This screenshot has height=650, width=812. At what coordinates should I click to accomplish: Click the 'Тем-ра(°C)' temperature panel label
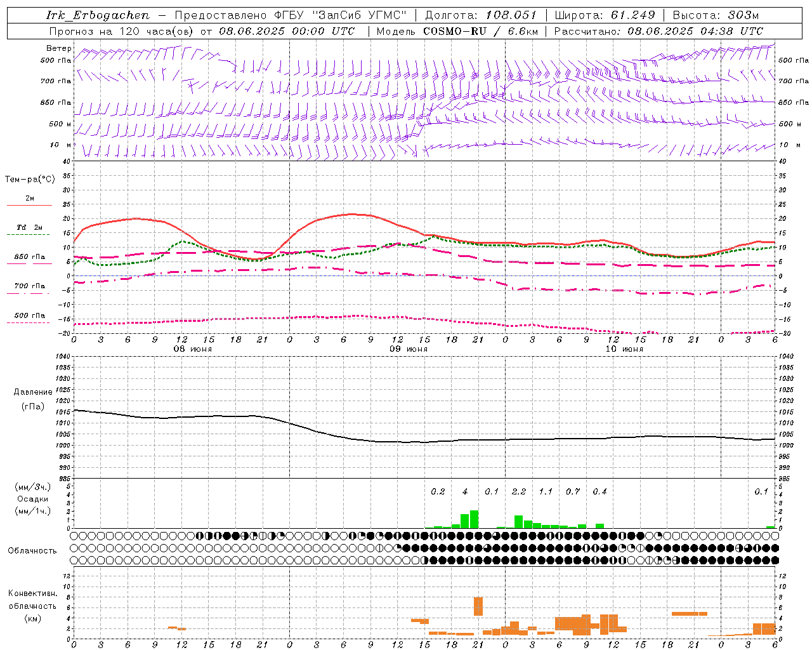(30, 180)
